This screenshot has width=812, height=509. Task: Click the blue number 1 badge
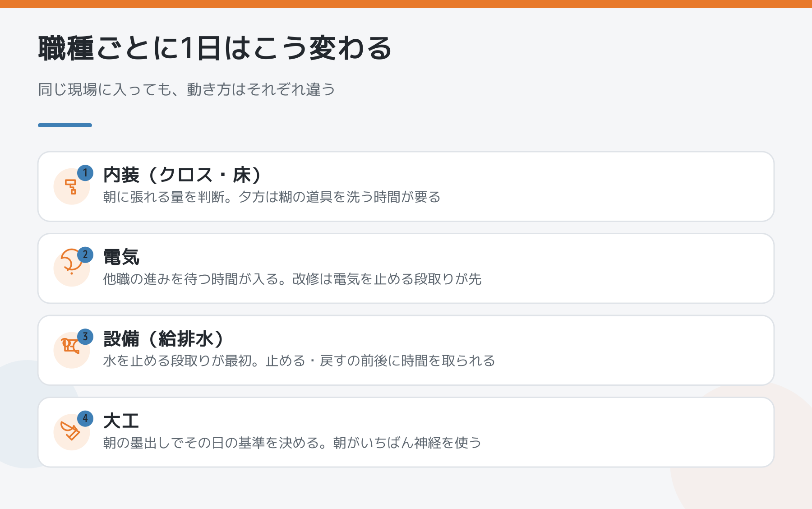click(85, 173)
